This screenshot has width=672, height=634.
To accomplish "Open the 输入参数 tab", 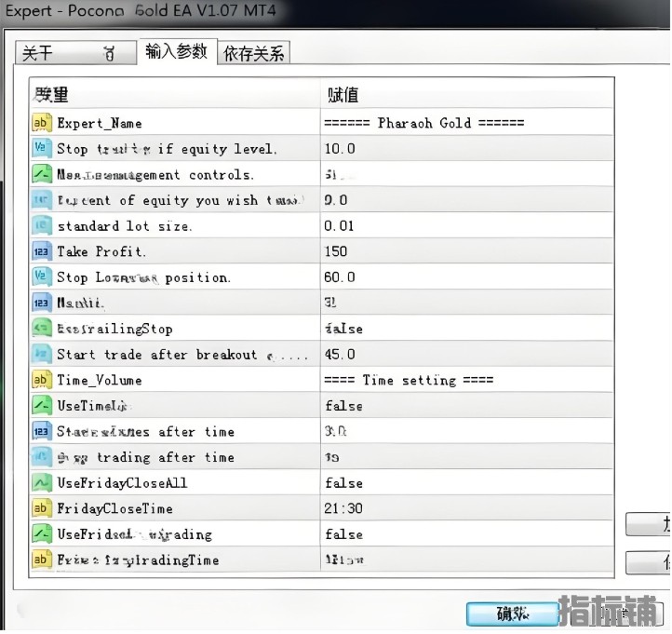I will click(176, 52).
